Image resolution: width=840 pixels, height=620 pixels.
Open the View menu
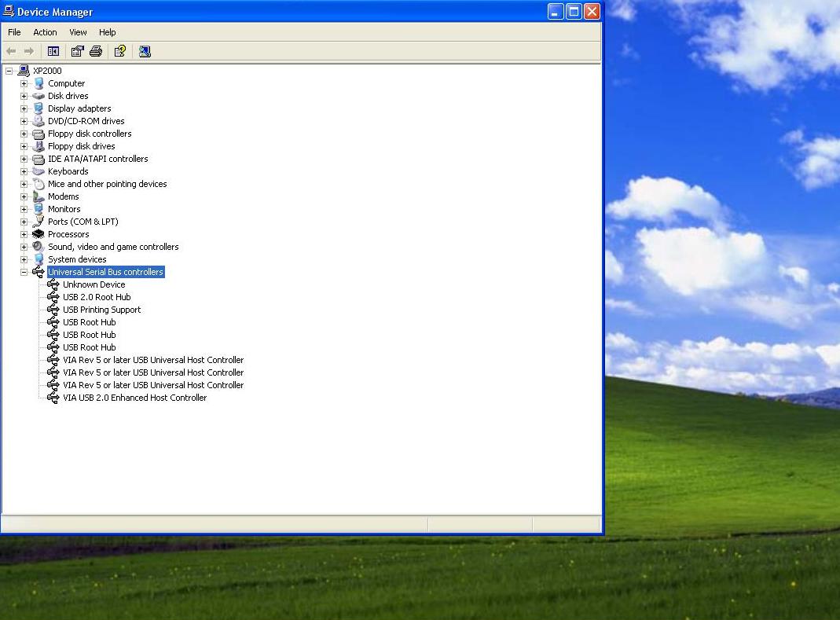[78, 32]
